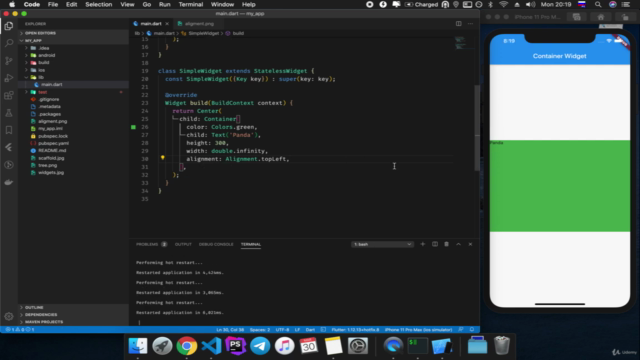This screenshot has width=640, height=360.
Task: Open PhpStorm from the dock
Action: click(236, 346)
